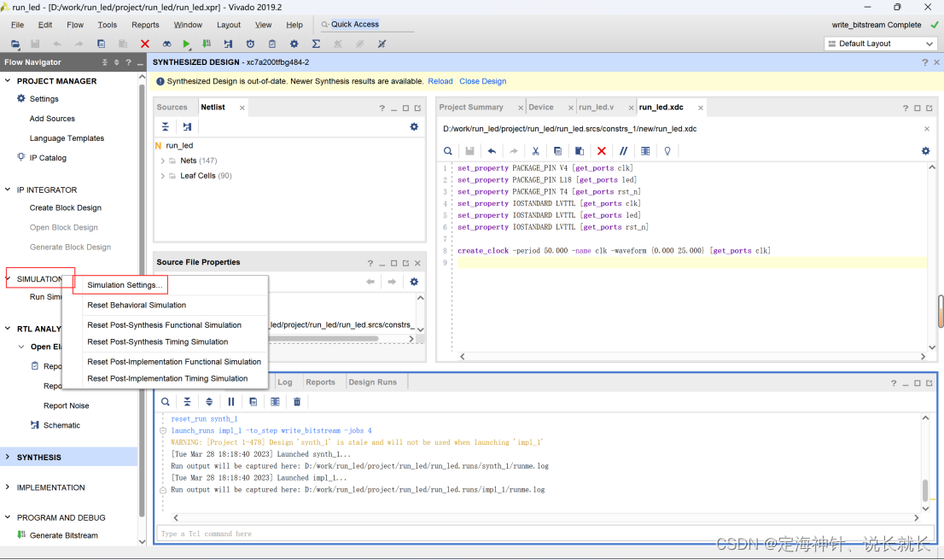944x560 pixels.
Task: Open settings gear in main toolbar
Action: [x=294, y=44]
